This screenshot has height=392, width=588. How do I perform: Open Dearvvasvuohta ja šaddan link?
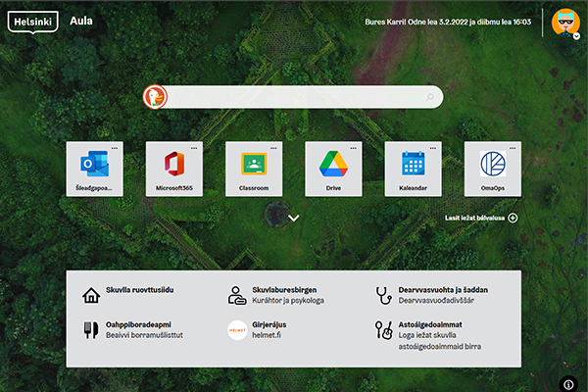click(443, 290)
